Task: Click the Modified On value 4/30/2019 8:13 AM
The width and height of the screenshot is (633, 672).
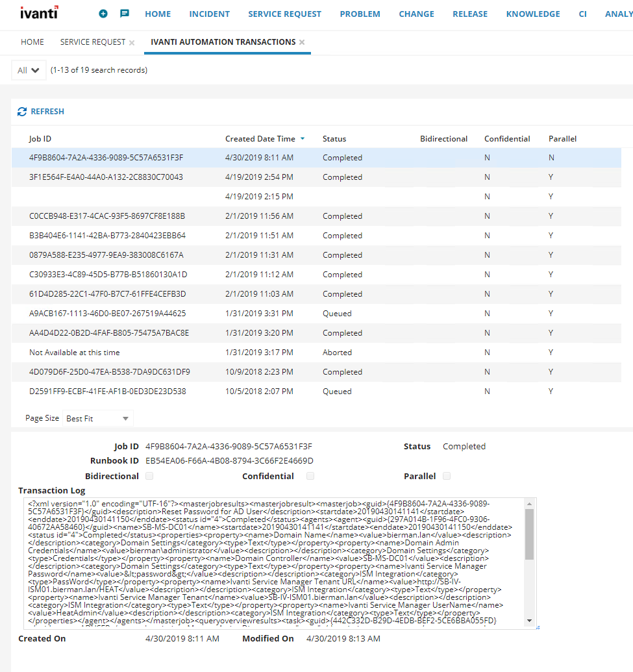Action: click(x=343, y=639)
